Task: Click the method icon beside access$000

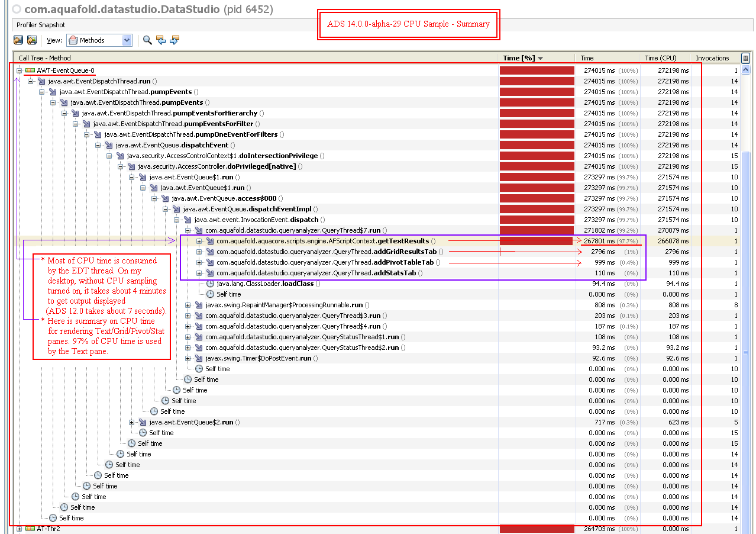Action: (166, 198)
